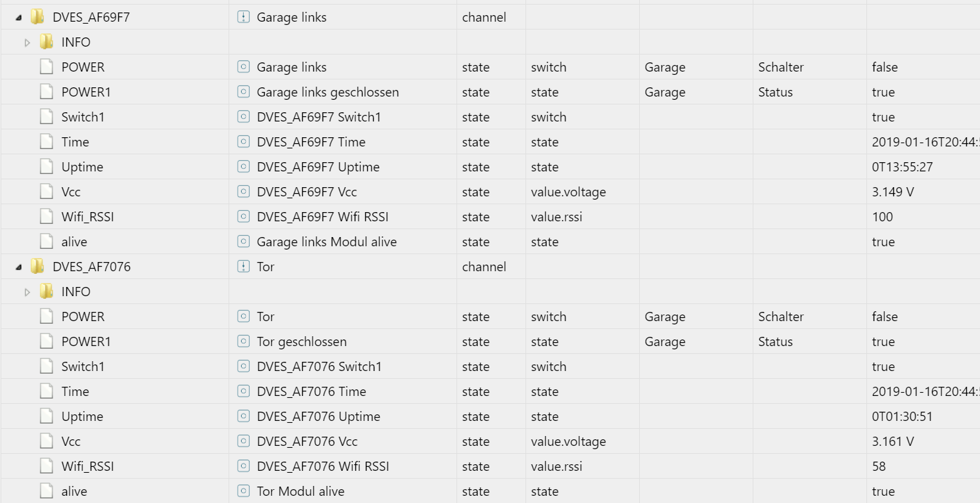Click the state icon beside DVES_AF69F7 Wifi RSSI

pyautogui.click(x=245, y=217)
